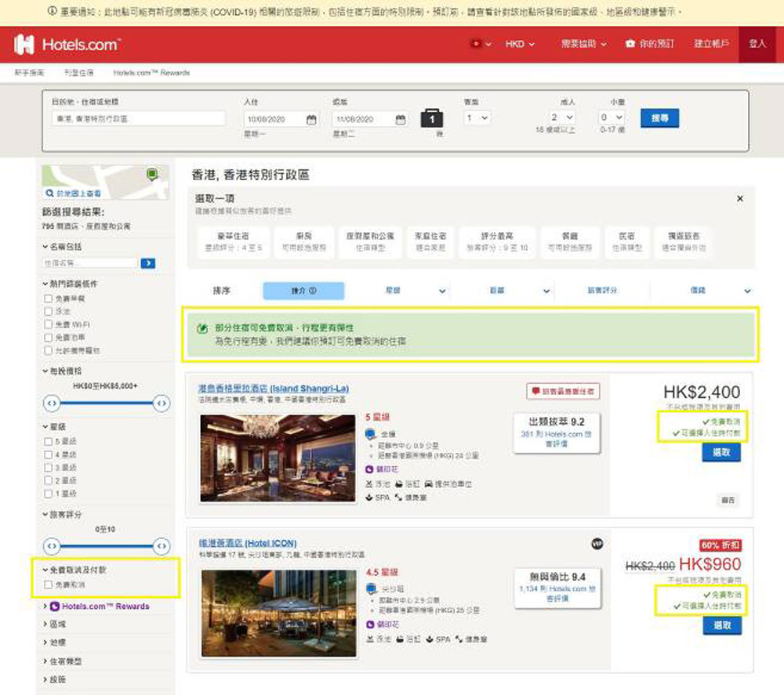Sort results by 旅客評分

point(602,291)
